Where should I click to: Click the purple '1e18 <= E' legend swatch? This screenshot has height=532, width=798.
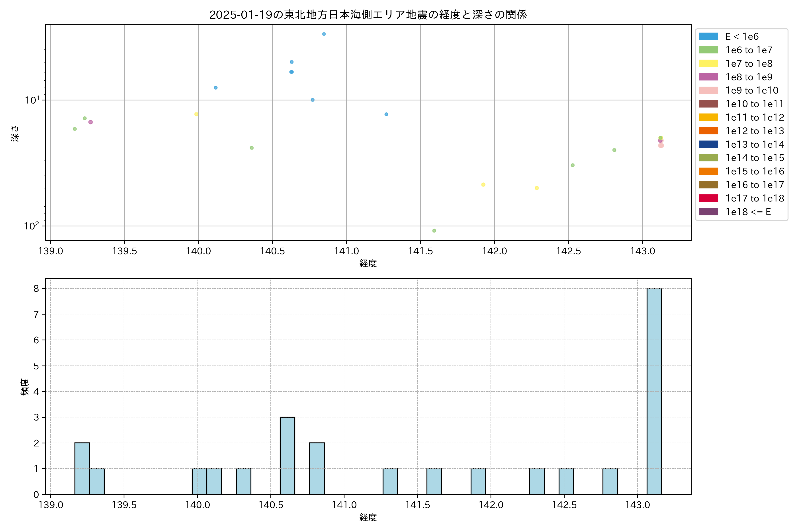[x=708, y=212]
